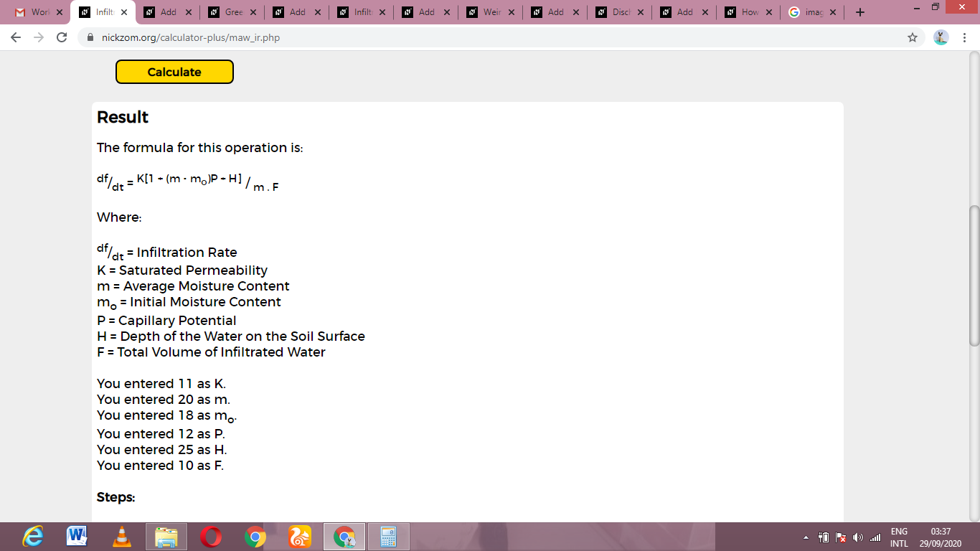Open Microsoft Word from taskbar
Viewport: 980px width, 551px height.
pos(77,537)
